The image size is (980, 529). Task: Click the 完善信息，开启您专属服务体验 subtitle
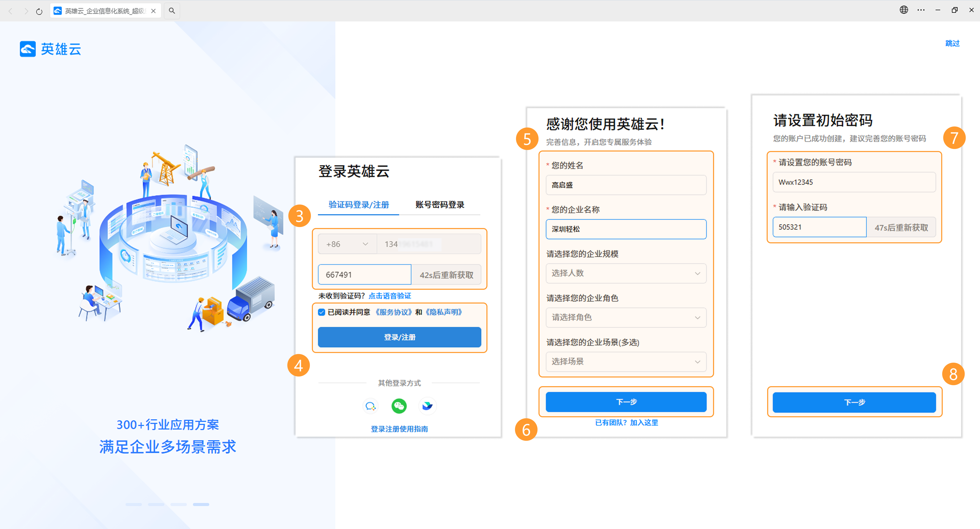(x=599, y=142)
